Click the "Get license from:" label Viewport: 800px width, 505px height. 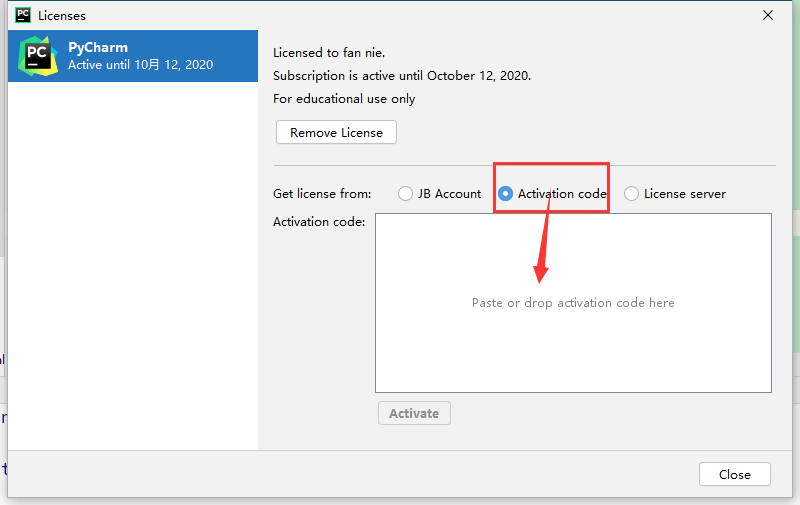pyautogui.click(x=322, y=194)
